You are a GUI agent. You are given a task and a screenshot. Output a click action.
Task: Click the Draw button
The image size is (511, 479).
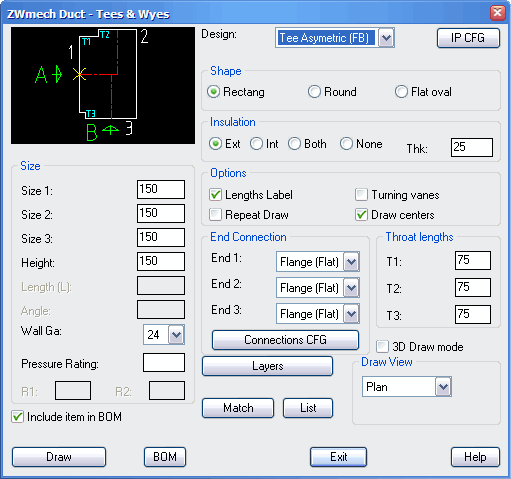point(59,457)
